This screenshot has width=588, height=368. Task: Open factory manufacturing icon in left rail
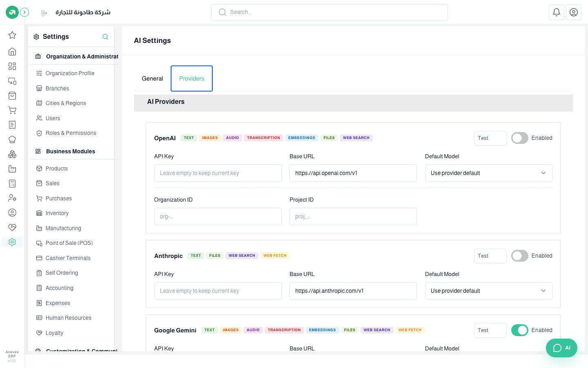tap(12, 169)
